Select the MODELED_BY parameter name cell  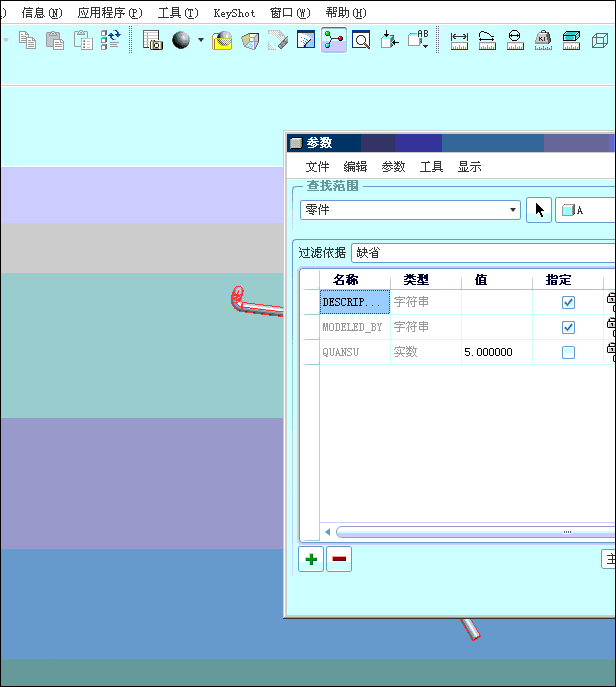(355, 327)
